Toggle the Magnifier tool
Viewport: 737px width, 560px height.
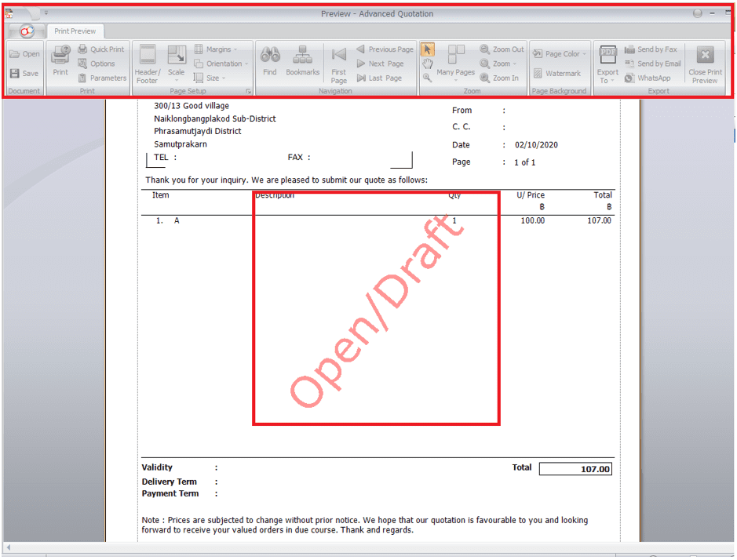(428, 78)
